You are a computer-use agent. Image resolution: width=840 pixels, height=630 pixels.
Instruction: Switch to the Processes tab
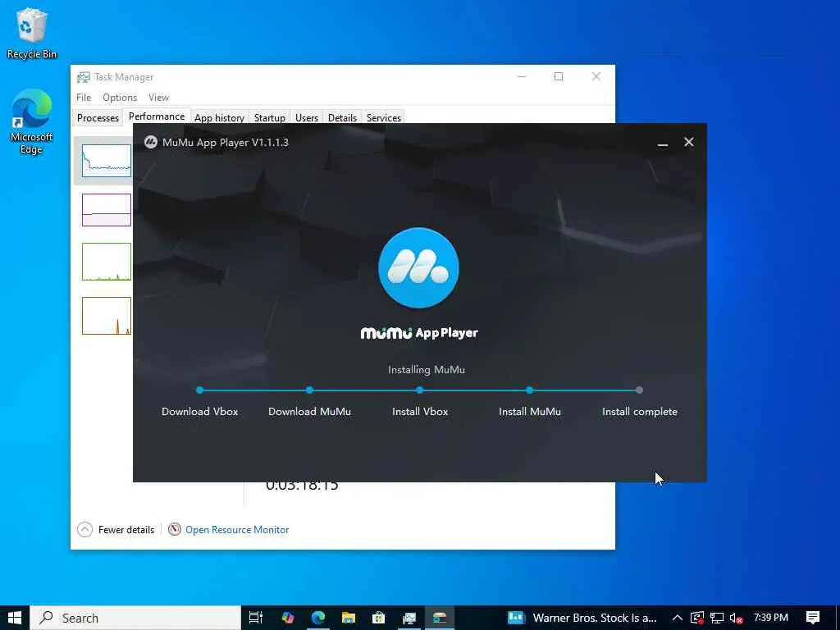[x=98, y=118]
